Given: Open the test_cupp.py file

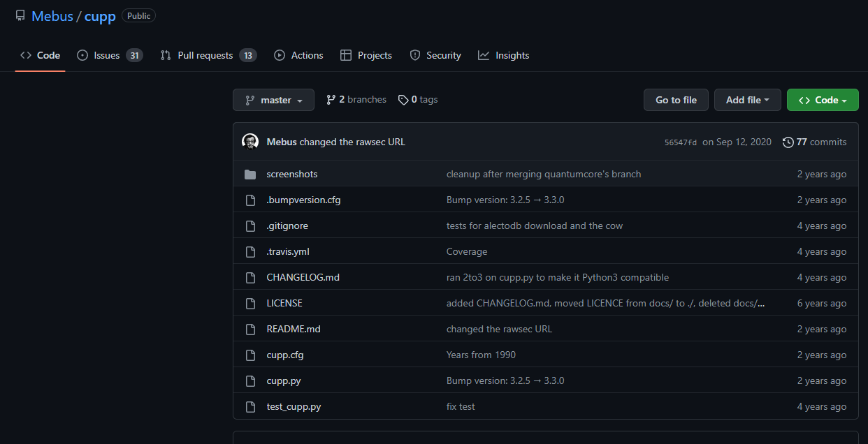Looking at the screenshot, I should tap(294, 406).
